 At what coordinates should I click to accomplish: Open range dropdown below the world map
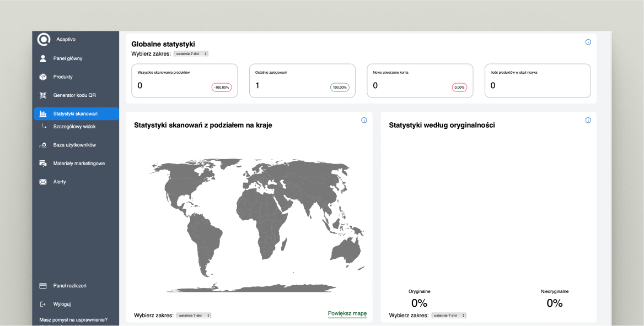coord(194,316)
